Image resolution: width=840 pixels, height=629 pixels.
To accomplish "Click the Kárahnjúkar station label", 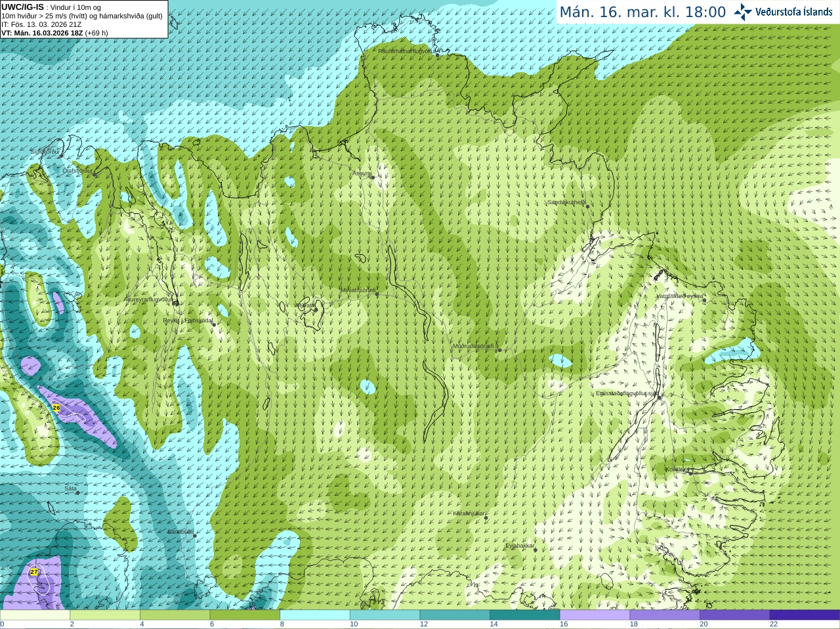I will pyautogui.click(x=469, y=513).
